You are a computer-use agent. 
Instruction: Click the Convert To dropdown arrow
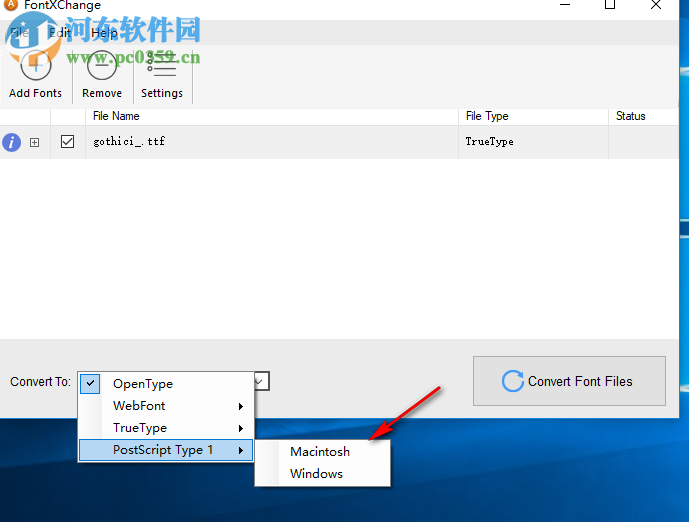click(261, 381)
